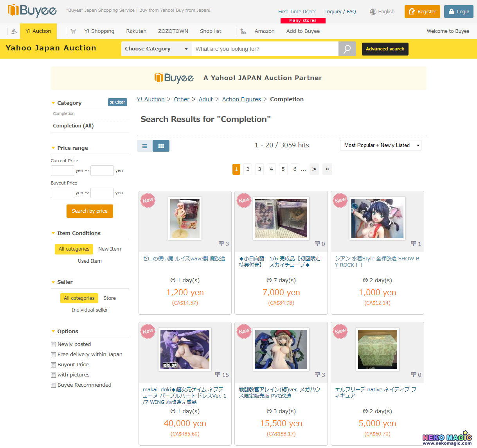This screenshot has height=448, width=477.
Task: Click the search keyword input field
Action: [265, 49]
